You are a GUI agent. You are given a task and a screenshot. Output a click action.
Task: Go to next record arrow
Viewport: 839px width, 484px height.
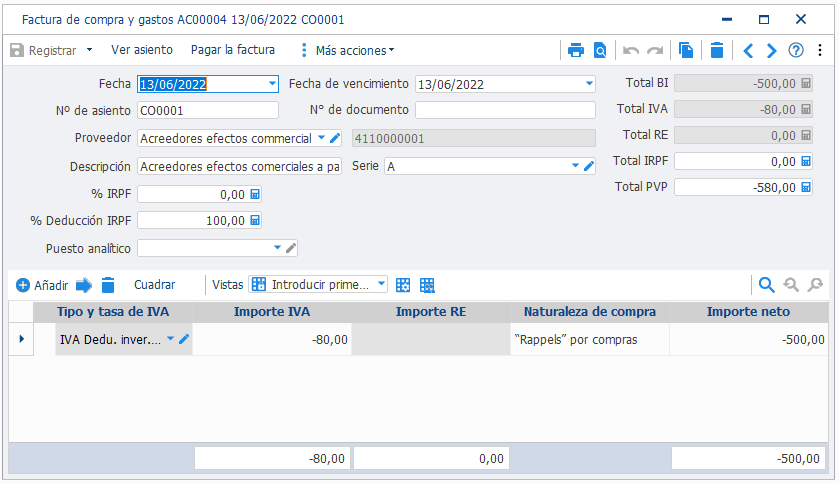(x=771, y=50)
